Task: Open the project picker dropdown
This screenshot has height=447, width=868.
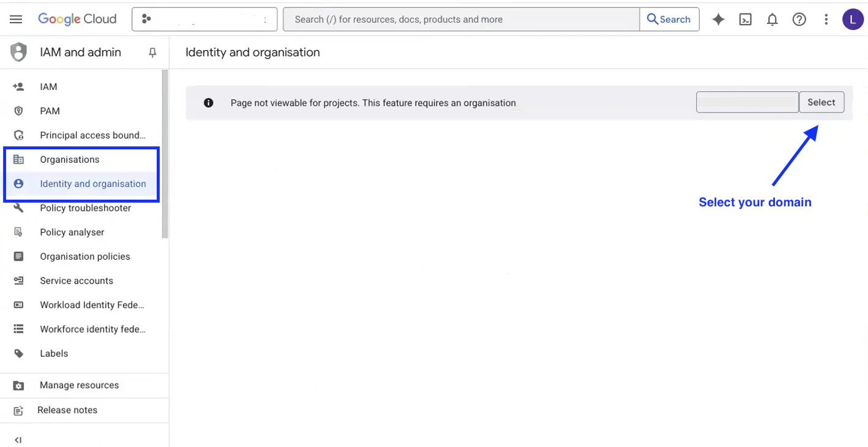Action: pyautogui.click(x=204, y=19)
